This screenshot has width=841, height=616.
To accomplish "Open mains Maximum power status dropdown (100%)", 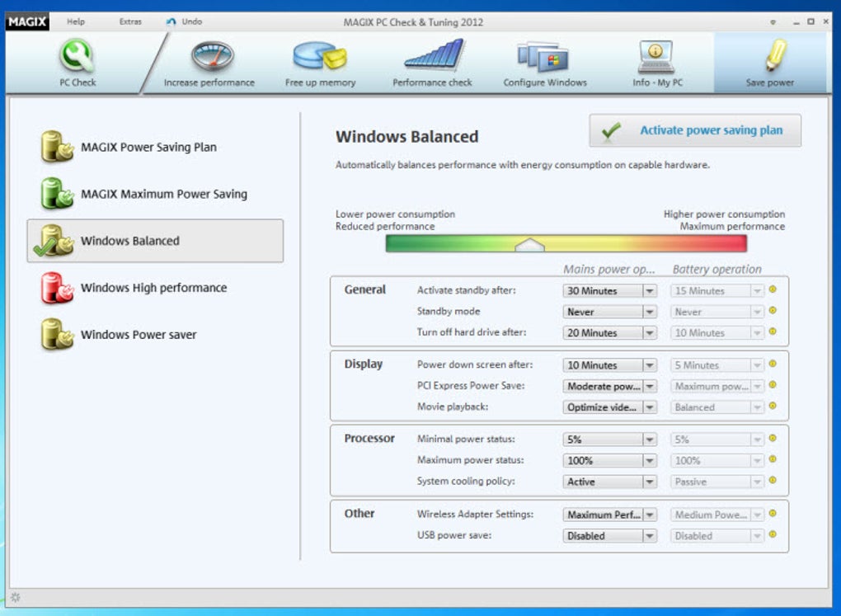I will point(610,460).
